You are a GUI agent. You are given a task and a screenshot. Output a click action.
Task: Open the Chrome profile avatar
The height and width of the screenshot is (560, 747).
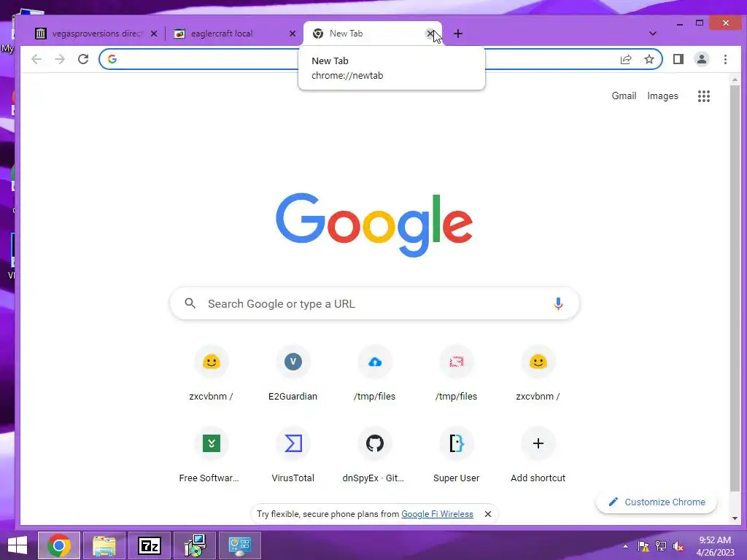[x=702, y=59]
